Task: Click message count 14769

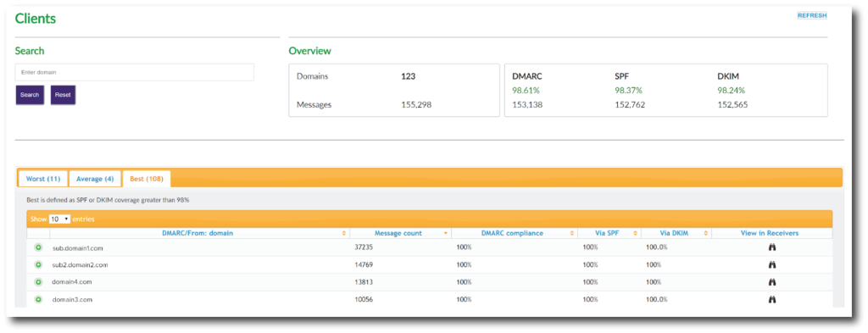Action: (x=364, y=265)
